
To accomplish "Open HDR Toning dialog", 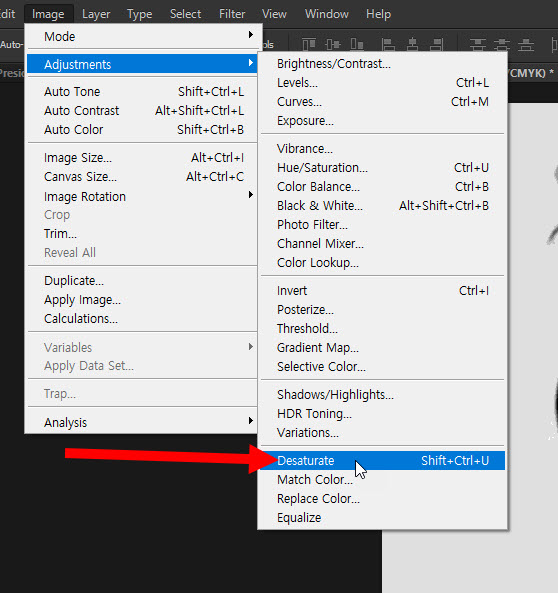I will point(382,413).
